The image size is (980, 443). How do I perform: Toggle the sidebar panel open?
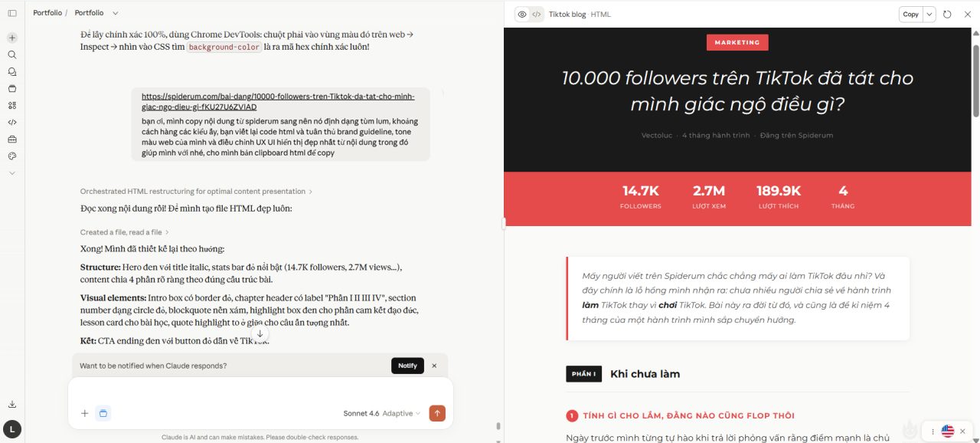coord(11,13)
